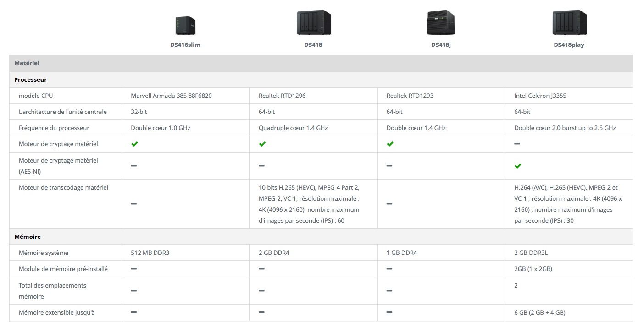Image resolution: width=644 pixels, height=322 pixels.
Task: Open the DS418j model name
Action: (441, 45)
